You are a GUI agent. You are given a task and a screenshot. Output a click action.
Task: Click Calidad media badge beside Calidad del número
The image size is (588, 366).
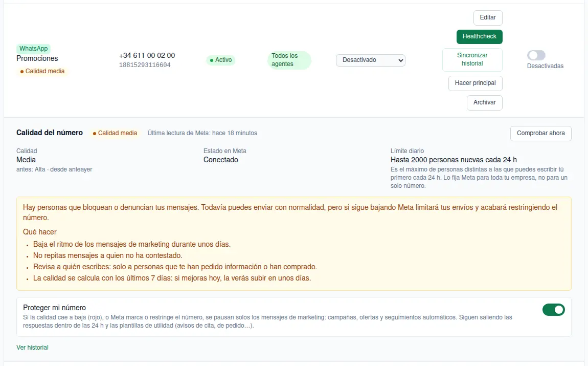[x=115, y=133]
